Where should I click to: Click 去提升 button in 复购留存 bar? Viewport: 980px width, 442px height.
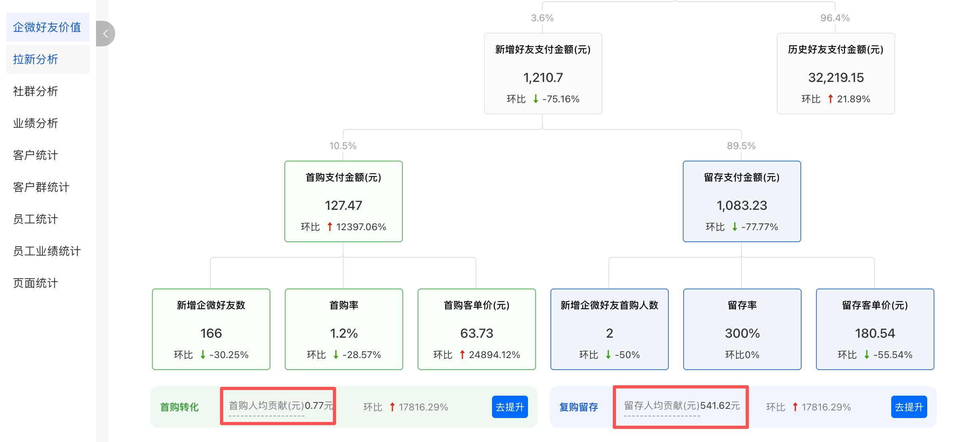[909, 407]
